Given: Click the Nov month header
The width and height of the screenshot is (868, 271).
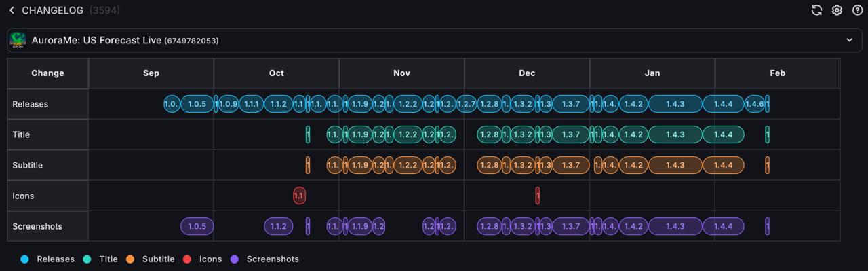Looking at the screenshot, I should click(401, 73).
